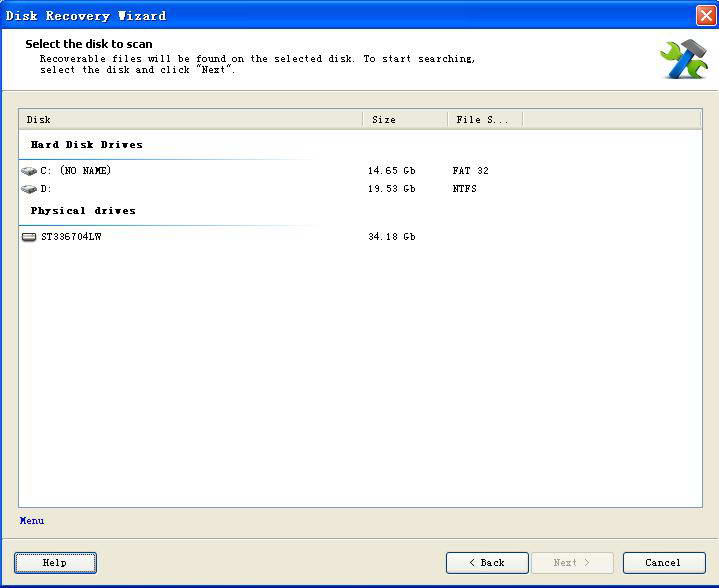Click the FAT 32 file system cell
Screen dimensions: 719x588
pos(470,171)
